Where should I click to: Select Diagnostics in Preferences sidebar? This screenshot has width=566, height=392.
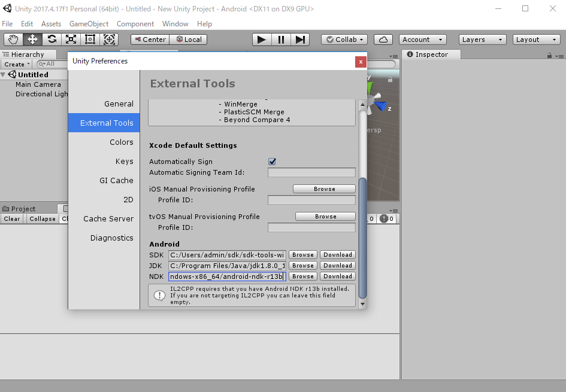pyautogui.click(x=104, y=238)
